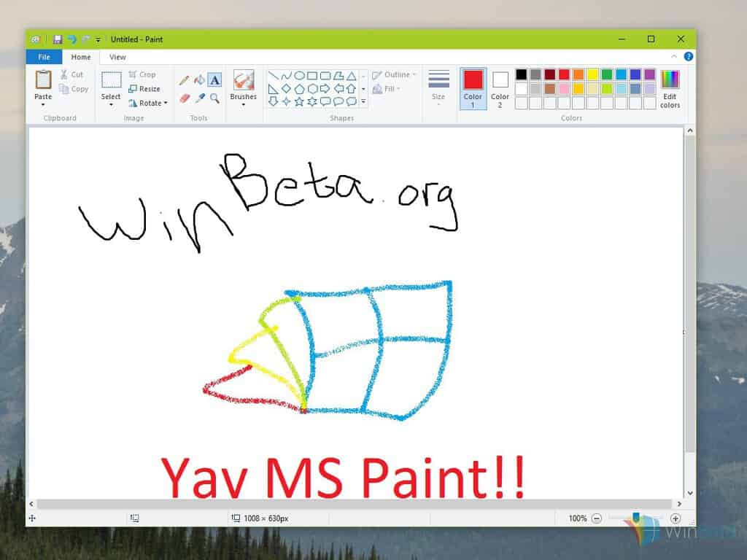Choose the Hexagon shape

(x=312, y=88)
